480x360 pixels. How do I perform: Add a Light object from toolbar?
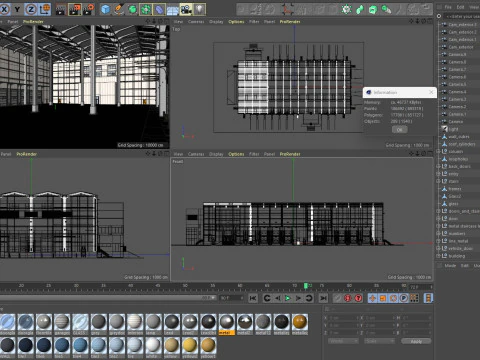coord(199,9)
